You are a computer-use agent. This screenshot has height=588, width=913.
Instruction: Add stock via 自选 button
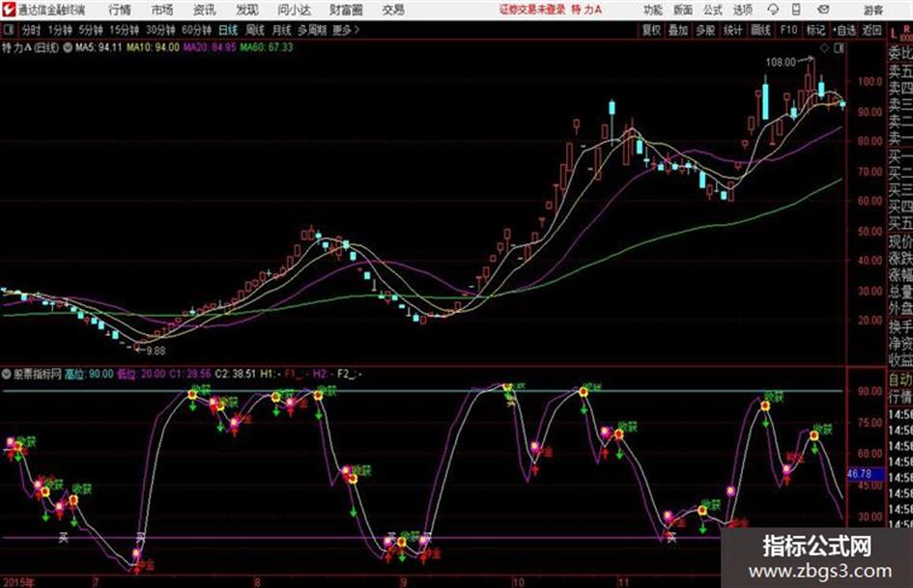tap(843, 30)
